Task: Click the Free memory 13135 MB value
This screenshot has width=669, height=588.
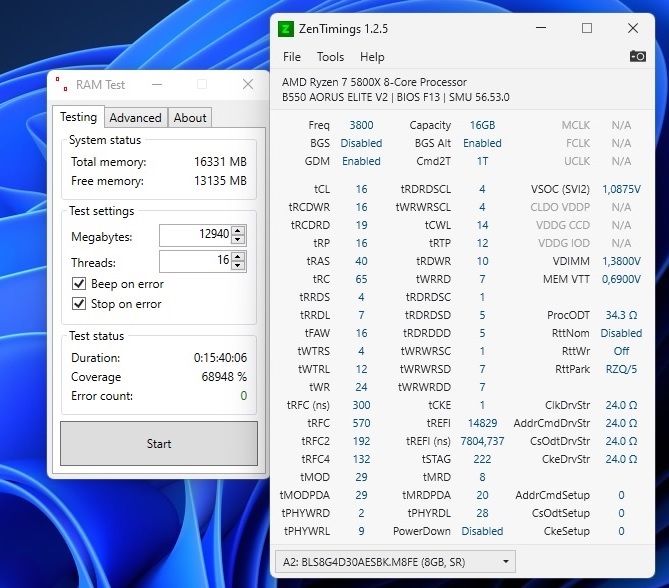Action: 220,181
